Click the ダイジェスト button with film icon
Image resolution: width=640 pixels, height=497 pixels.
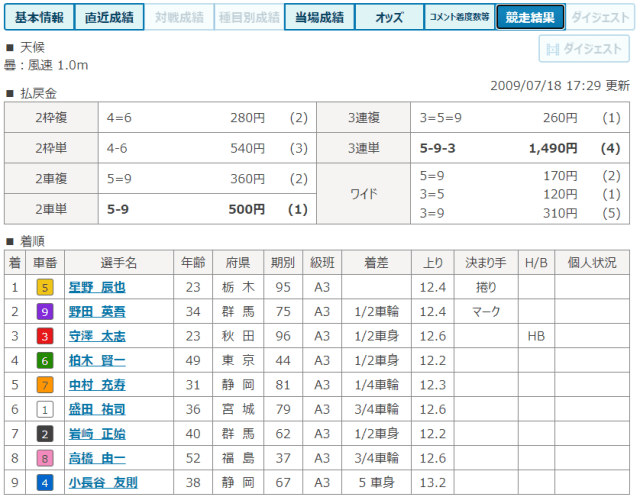coord(584,49)
